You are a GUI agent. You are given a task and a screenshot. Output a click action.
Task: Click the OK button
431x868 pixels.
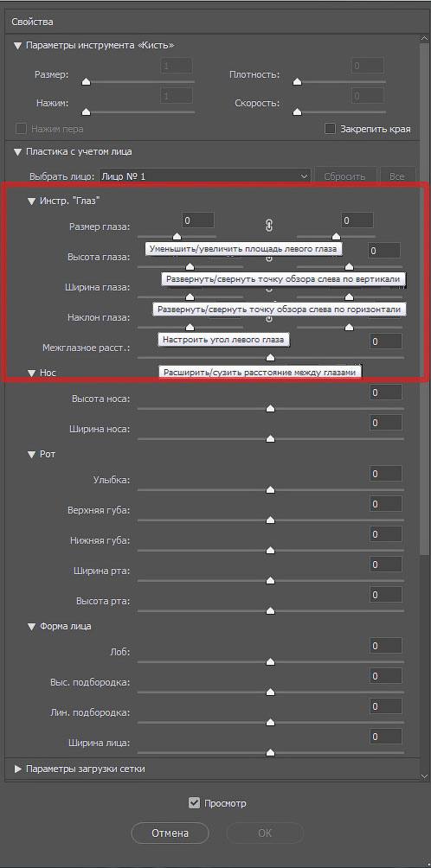point(265,833)
